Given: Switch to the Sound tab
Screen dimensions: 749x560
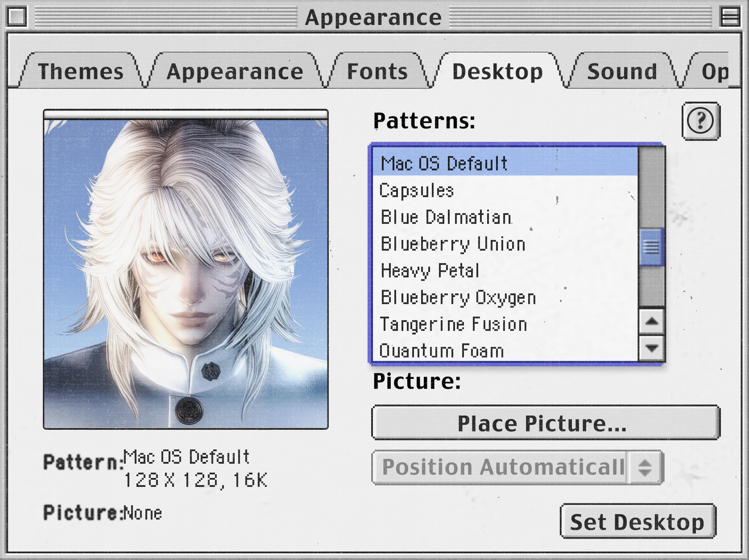Looking at the screenshot, I should (x=622, y=71).
